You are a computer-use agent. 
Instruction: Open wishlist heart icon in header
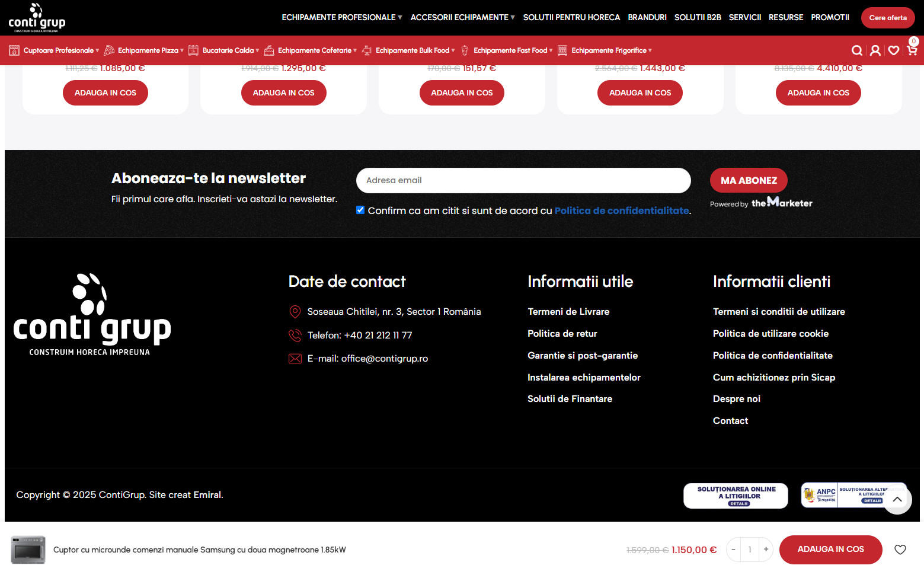point(893,51)
